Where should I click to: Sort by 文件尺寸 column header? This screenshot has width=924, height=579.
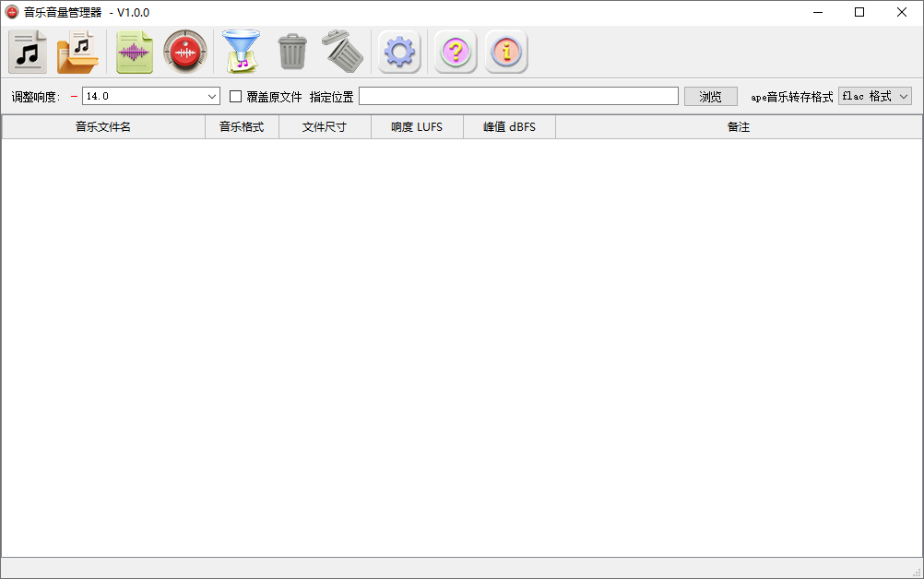click(x=325, y=126)
